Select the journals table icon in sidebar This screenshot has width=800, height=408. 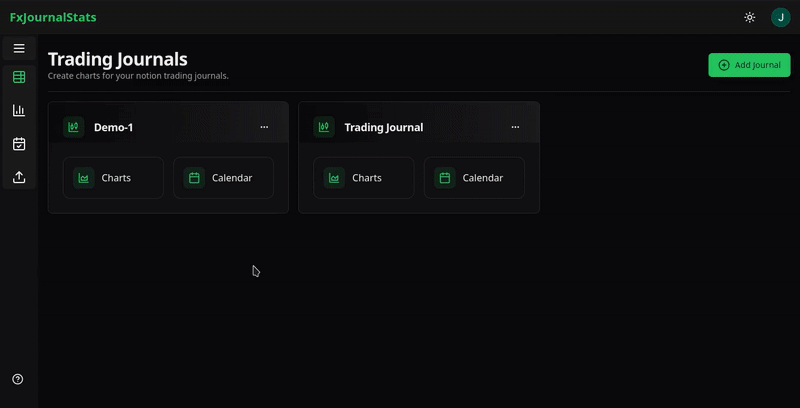pyautogui.click(x=19, y=78)
